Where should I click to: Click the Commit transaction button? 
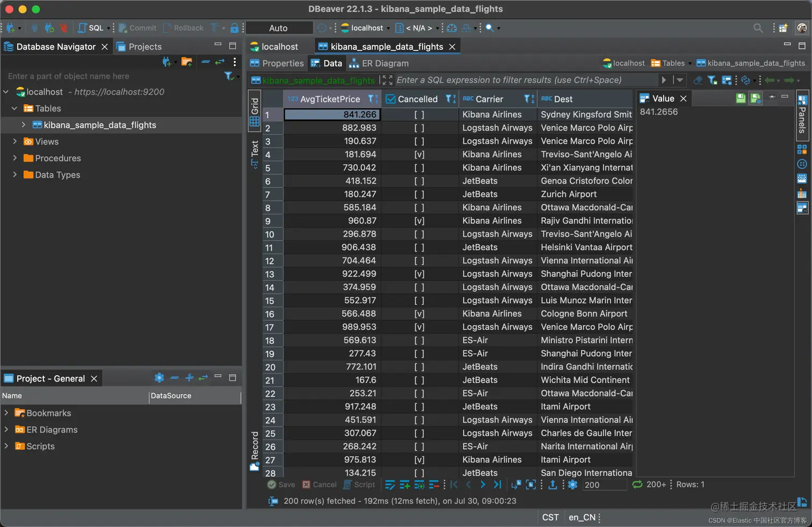[137, 28]
